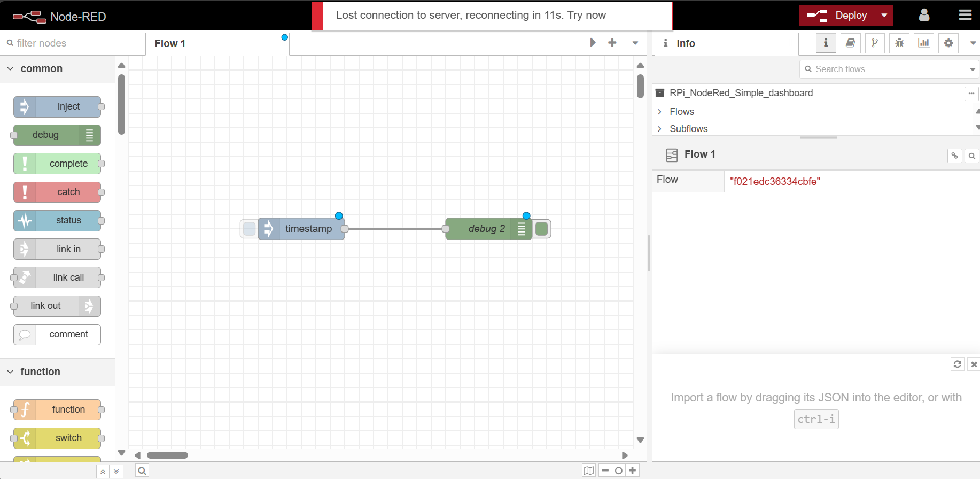The image size is (980, 479).
Task: Open the info sidebar tab label
Action: [727, 44]
